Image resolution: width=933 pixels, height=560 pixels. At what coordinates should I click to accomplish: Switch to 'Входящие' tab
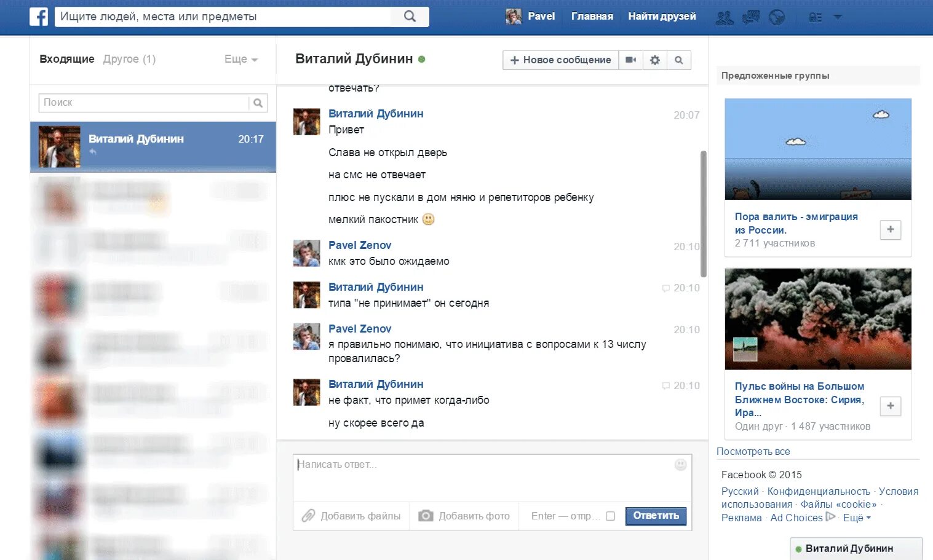[67, 59]
